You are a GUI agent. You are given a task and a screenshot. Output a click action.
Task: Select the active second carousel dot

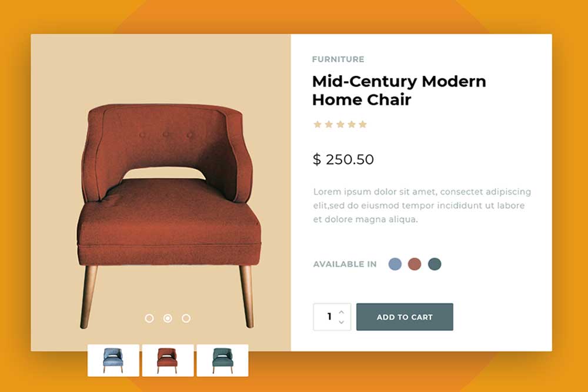pos(168,319)
